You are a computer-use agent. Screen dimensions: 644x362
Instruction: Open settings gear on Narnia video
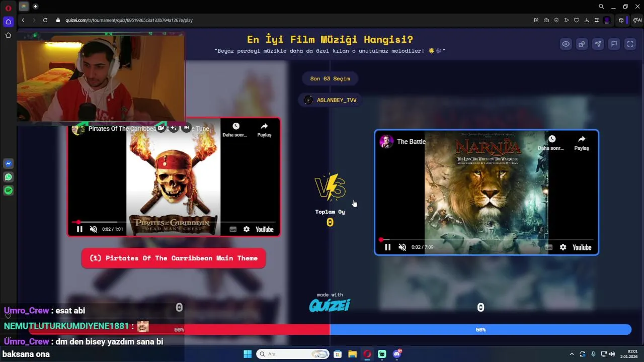point(563,247)
